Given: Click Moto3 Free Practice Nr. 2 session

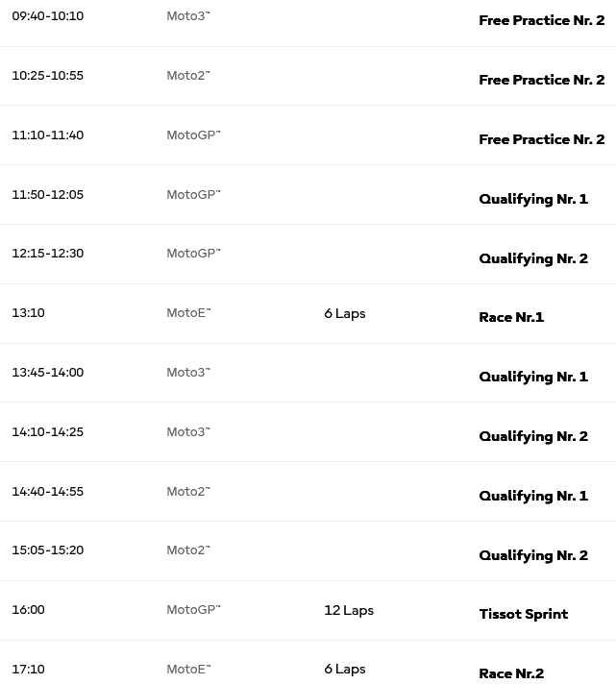Looking at the screenshot, I should [541, 20].
